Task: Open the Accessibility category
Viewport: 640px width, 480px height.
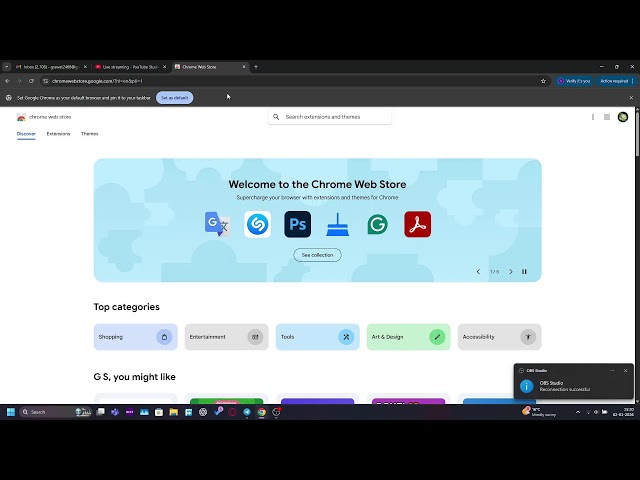Action: (x=500, y=337)
